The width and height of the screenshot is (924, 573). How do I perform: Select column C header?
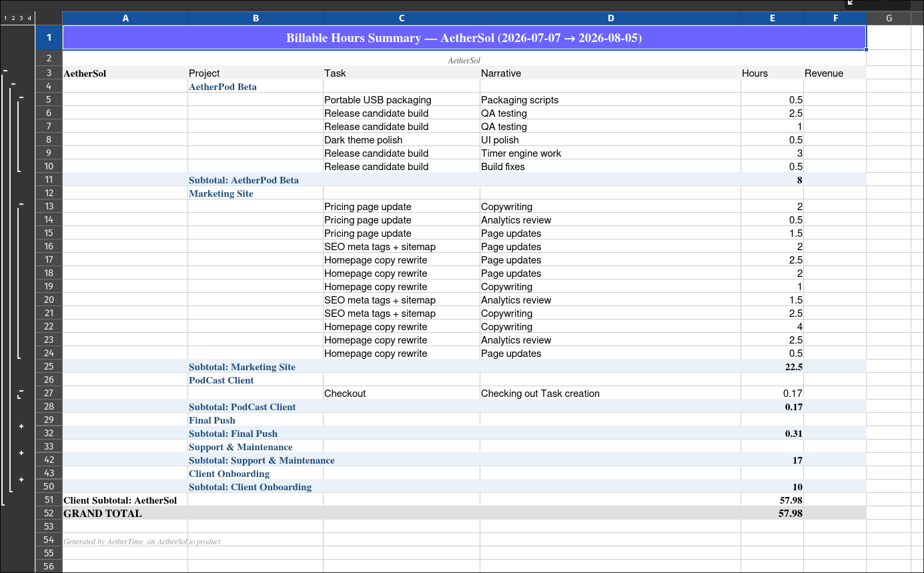402,18
